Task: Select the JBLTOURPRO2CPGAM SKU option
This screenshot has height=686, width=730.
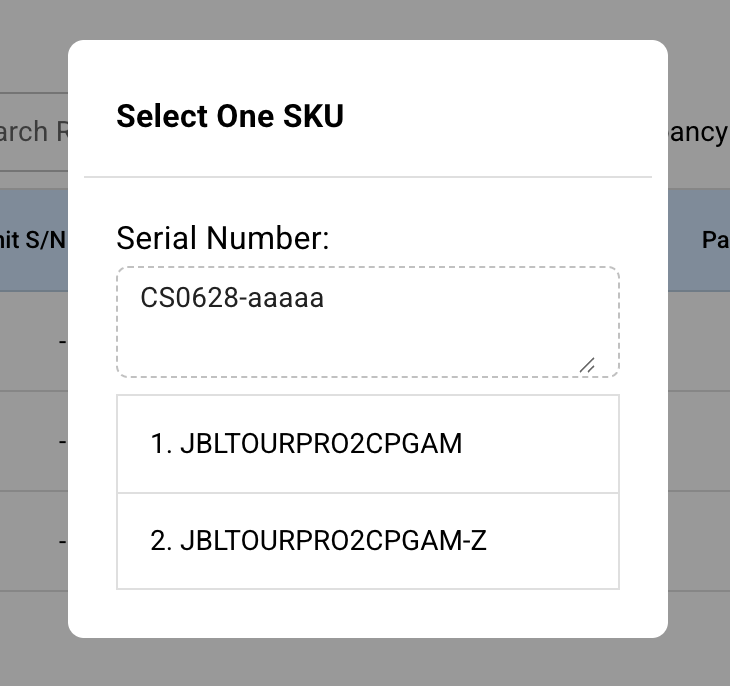Action: [320, 444]
